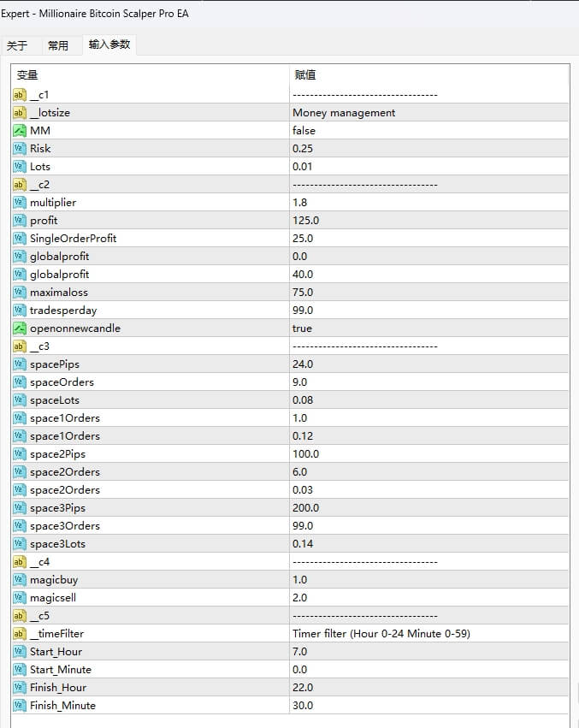579x728 pixels.
Task: Click the string icon beside __timeFilter
Action: point(19,634)
